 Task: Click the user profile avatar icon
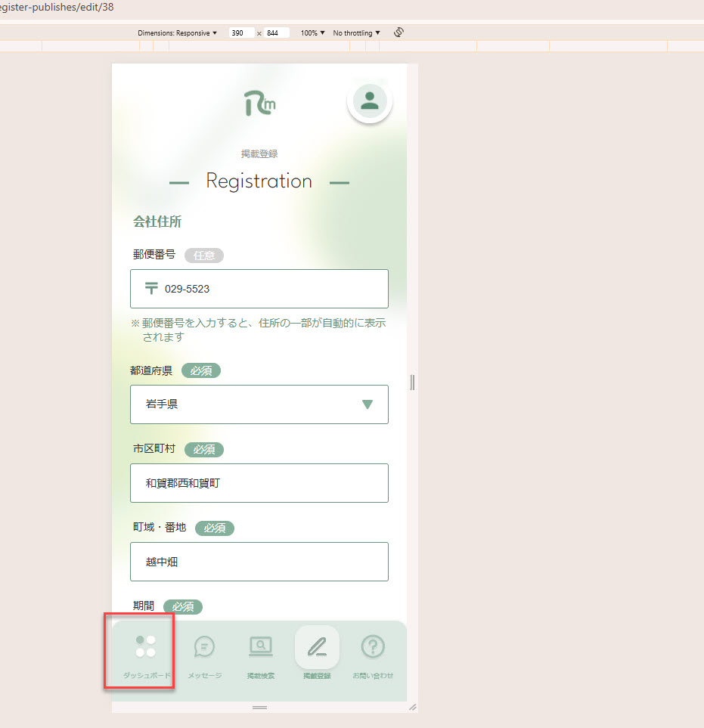click(x=369, y=101)
